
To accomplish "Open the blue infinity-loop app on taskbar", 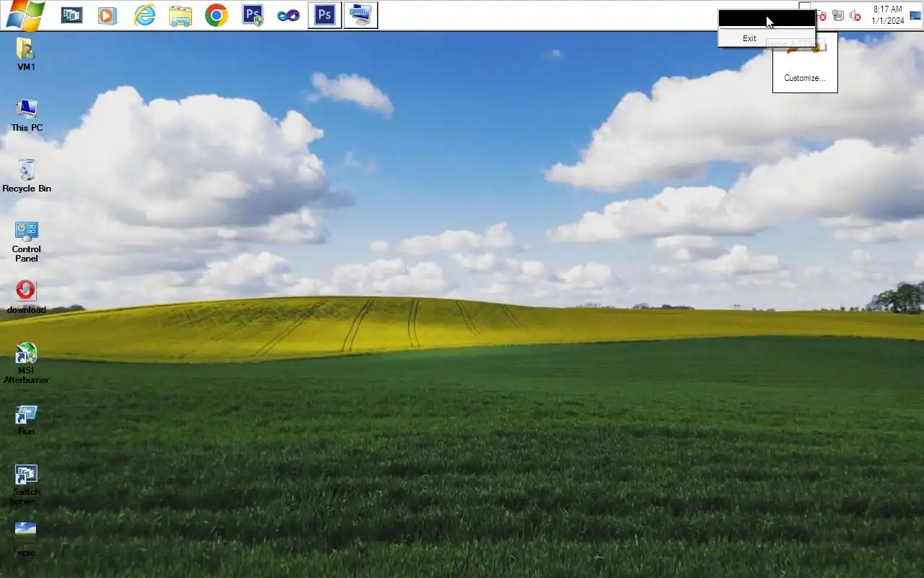I will 289,14.
